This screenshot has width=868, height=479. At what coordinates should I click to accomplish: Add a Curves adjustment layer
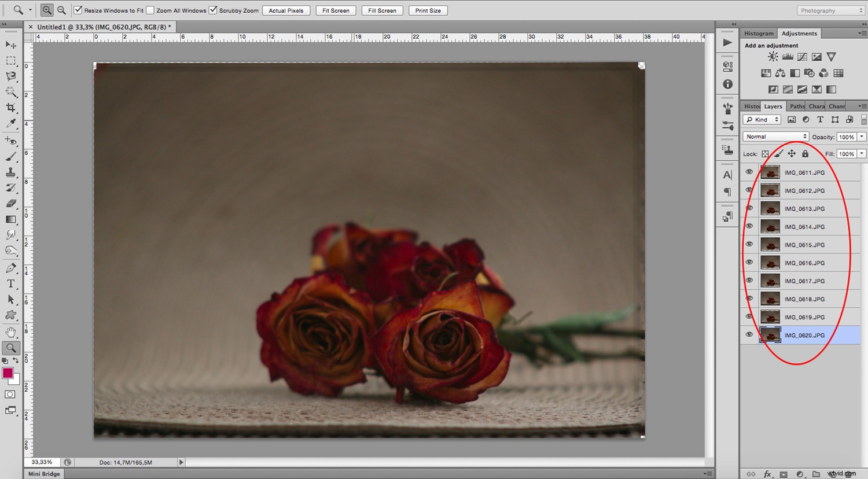(802, 56)
